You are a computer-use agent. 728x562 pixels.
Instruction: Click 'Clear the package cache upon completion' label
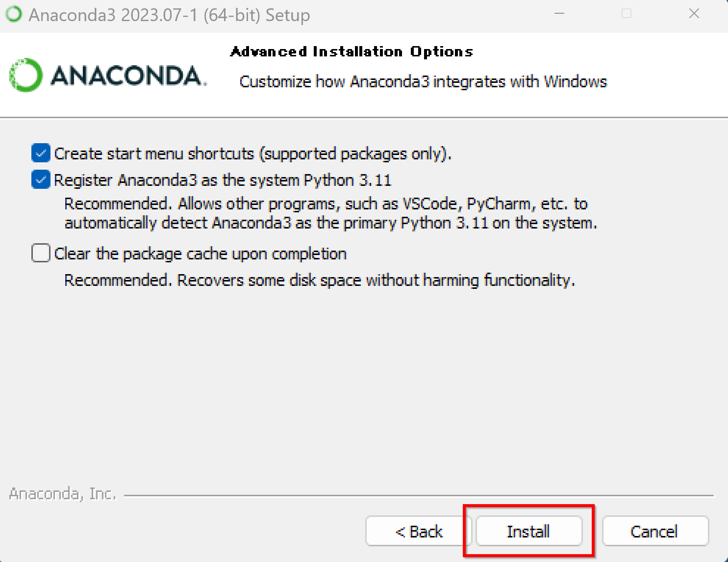point(201,254)
